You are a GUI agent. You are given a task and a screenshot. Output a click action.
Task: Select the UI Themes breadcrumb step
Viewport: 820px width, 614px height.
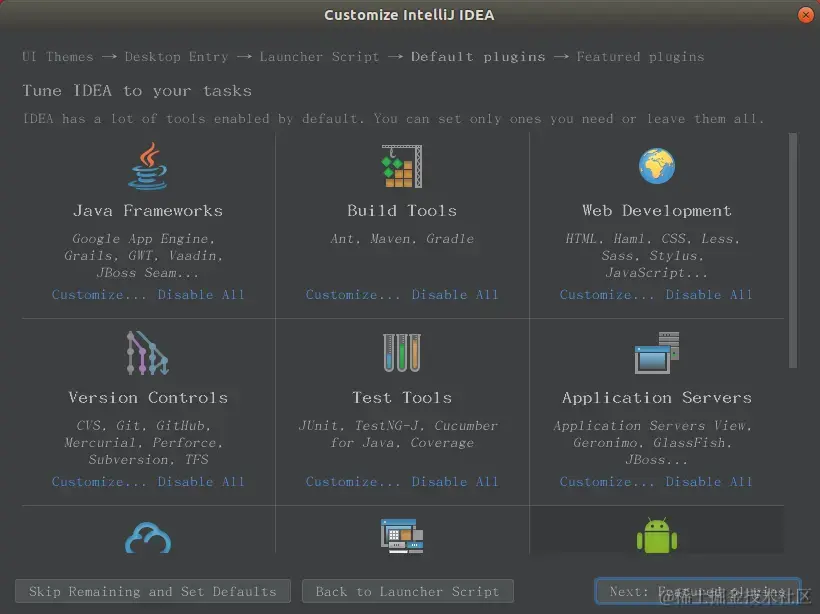coord(58,56)
